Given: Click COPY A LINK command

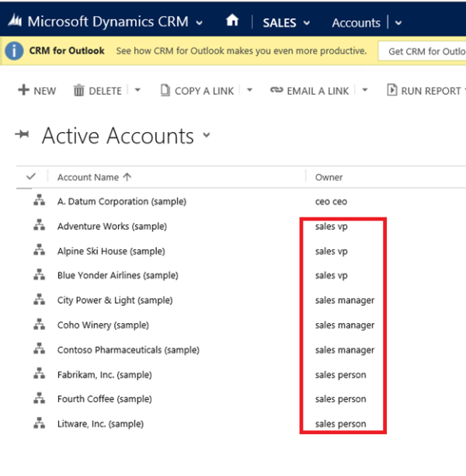Looking at the screenshot, I should (197, 91).
